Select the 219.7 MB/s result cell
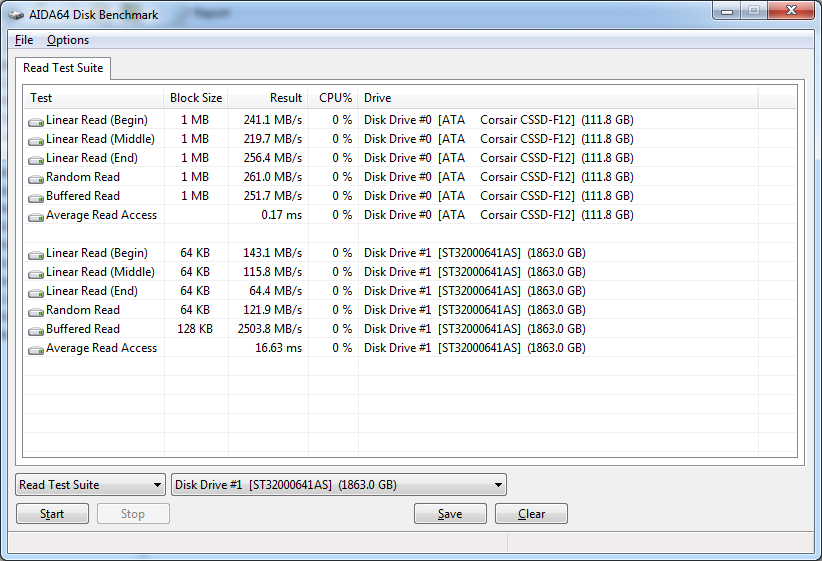 pyautogui.click(x=273, y=139)
